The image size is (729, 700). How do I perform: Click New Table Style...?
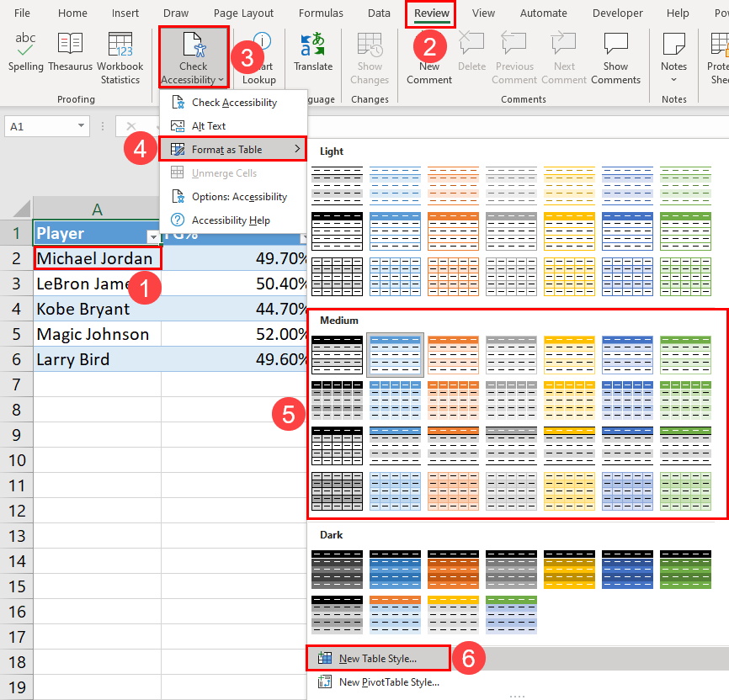point(377,658)
